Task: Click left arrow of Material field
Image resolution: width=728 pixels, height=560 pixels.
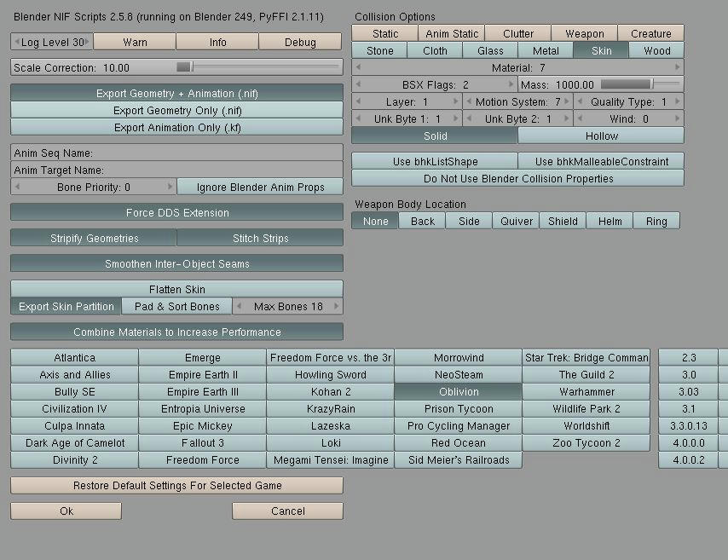Action: tap(358, 67)
